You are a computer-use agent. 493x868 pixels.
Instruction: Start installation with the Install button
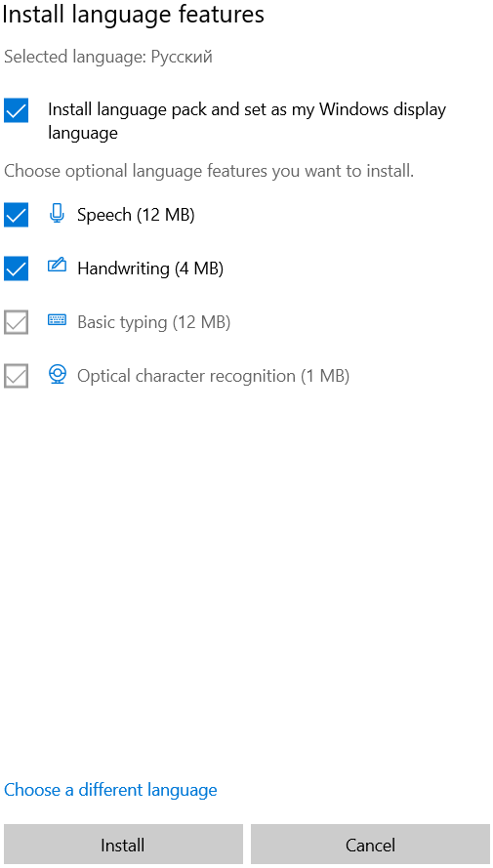coord(123,845)
